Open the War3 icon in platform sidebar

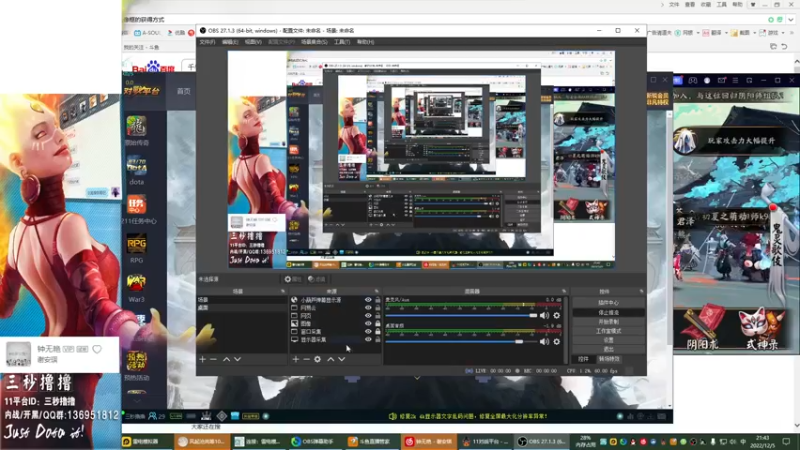tap(136, 283)
